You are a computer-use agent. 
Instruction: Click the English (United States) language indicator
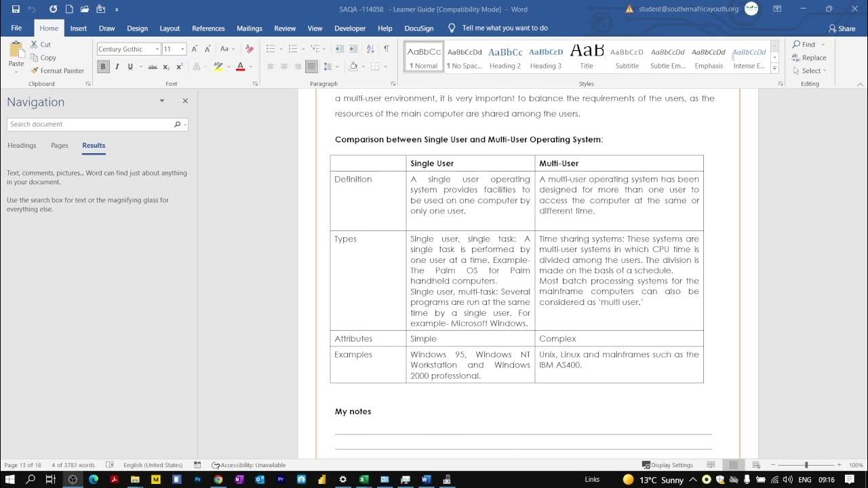(153, 465)
